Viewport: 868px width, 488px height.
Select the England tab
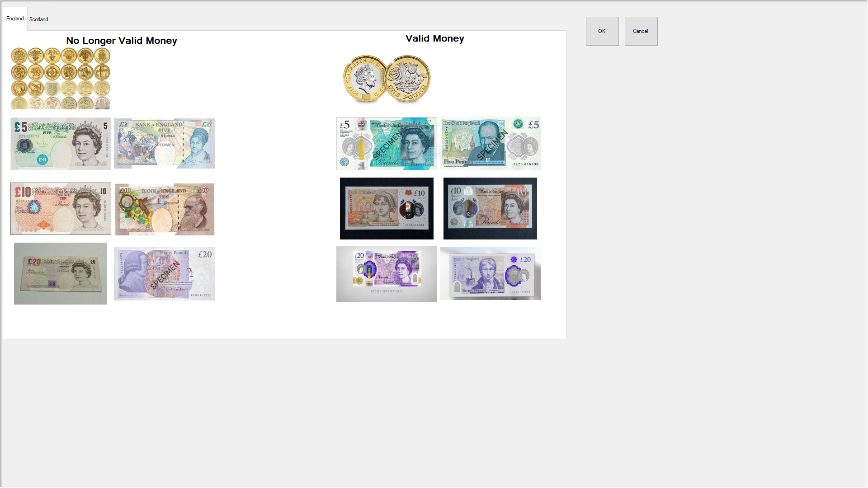[x=15, y=19]
